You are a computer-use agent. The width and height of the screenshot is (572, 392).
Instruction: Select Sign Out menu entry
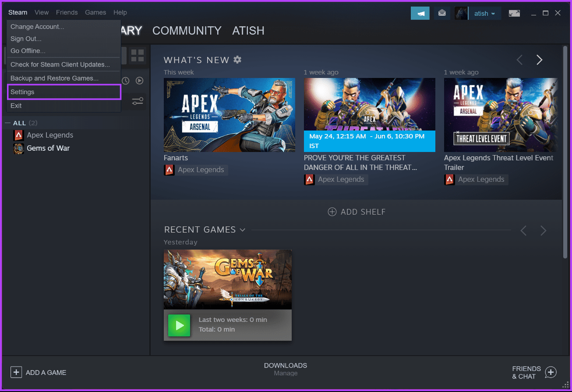pos(64,39)
